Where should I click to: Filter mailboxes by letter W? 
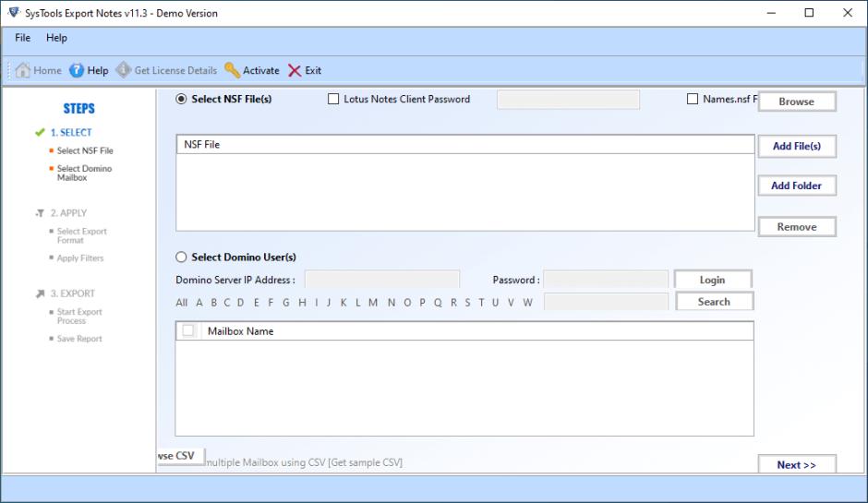527,303
